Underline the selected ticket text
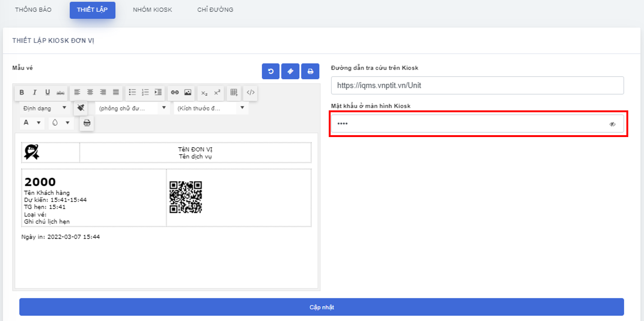 point(48,92)
